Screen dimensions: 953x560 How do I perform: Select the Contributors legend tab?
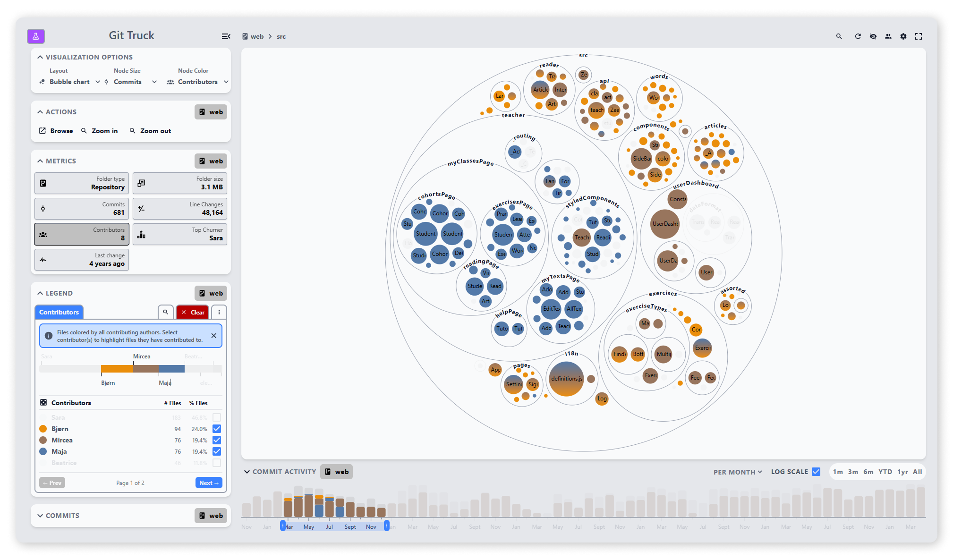click(x=59, y=312)
